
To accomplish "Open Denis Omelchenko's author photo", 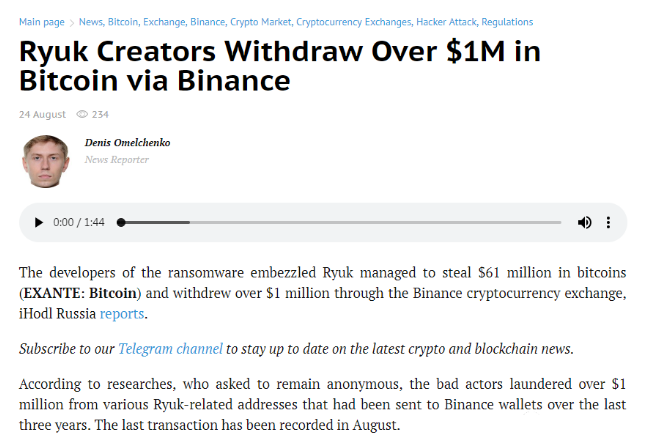I will coord(46,161).
